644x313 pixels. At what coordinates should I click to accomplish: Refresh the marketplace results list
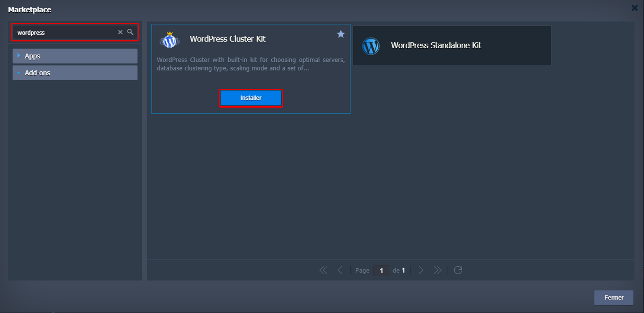458,270
